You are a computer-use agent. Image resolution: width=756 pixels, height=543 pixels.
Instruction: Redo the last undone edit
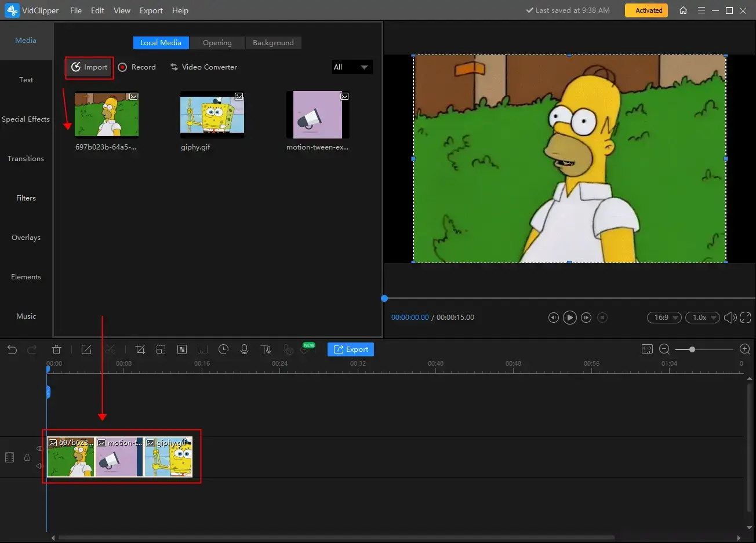tap(32, 349)
